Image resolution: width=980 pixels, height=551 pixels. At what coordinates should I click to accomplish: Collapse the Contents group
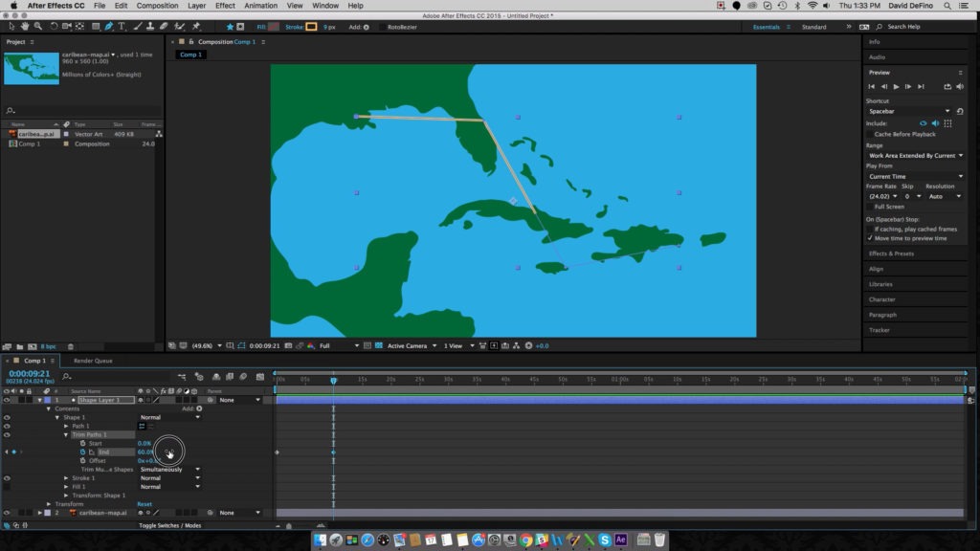point(49,408)
